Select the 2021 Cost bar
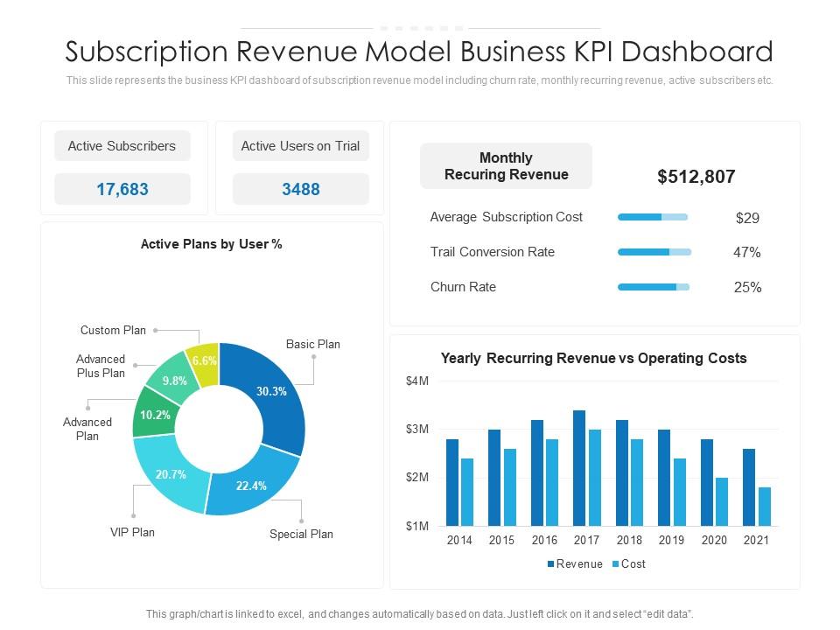The width and height of the screenshot is (840, 630). [765, 507]
